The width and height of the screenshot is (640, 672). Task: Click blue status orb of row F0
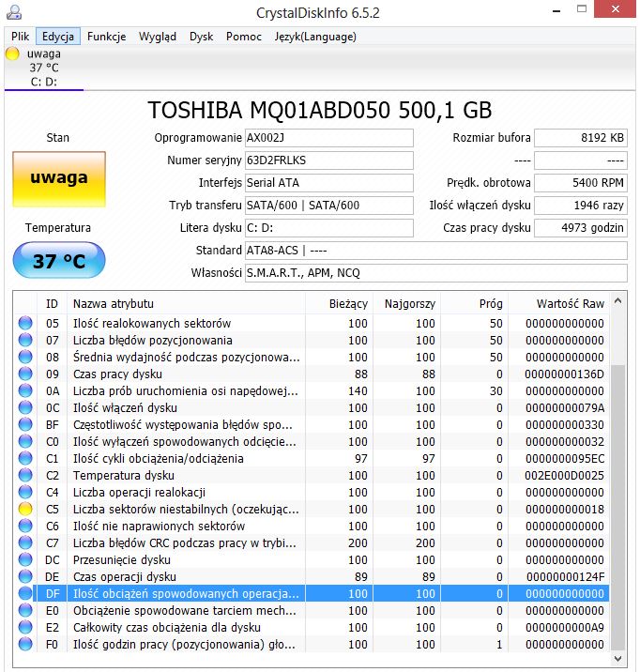25,644
